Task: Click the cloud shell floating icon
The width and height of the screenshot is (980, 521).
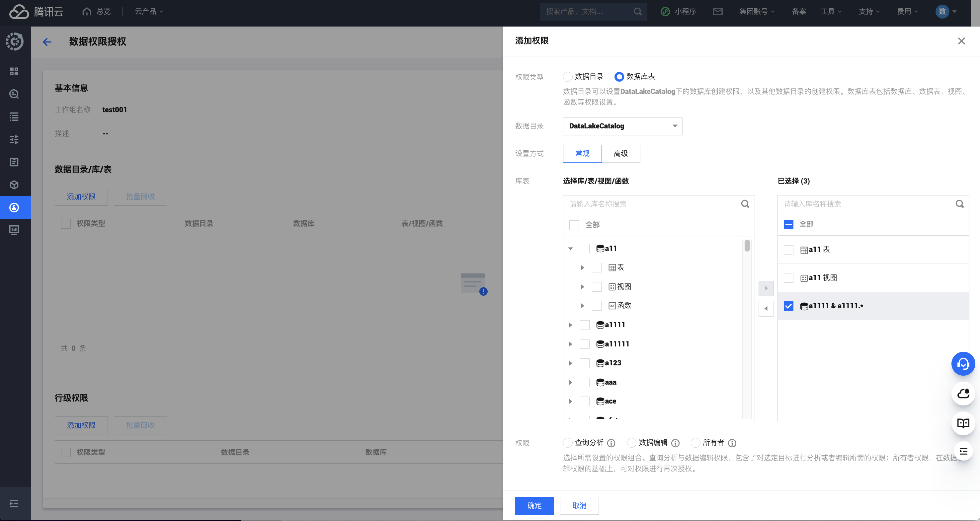Action: point(963,394)
